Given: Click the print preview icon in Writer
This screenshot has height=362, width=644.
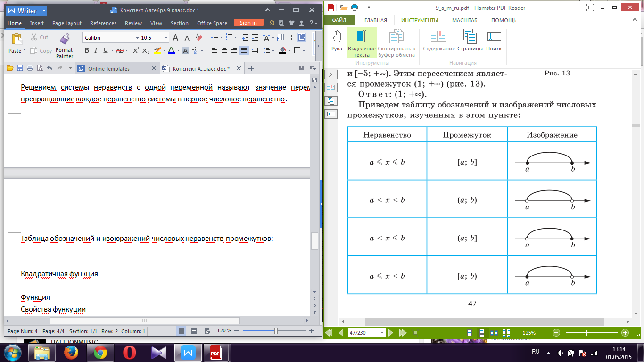Looking at the screenshot, I should [x=40, y=68].
